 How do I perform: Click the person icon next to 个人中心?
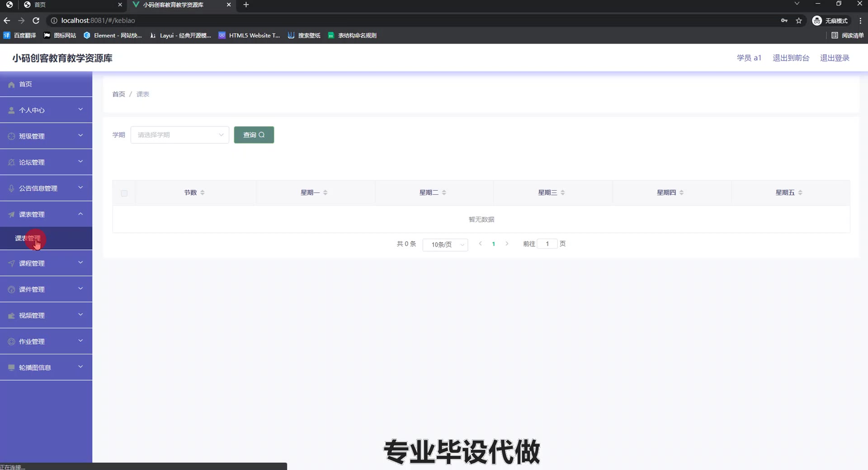click(11, 110)
